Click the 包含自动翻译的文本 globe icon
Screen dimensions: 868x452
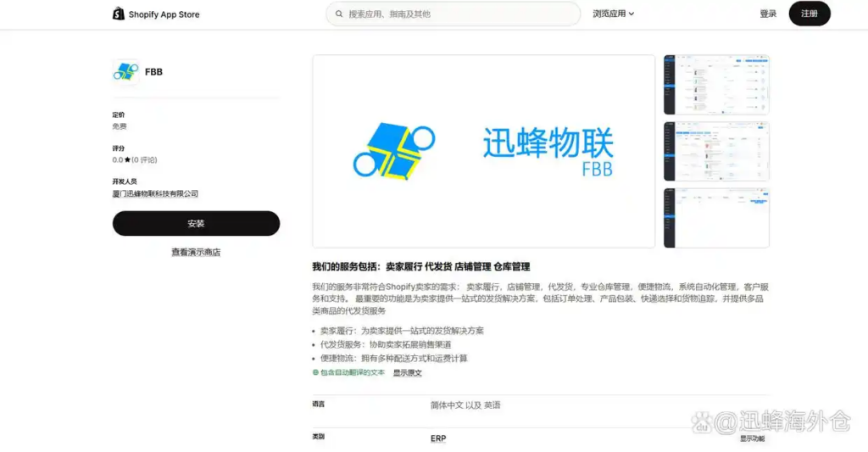pyautogui.click(x=315, y=373)
